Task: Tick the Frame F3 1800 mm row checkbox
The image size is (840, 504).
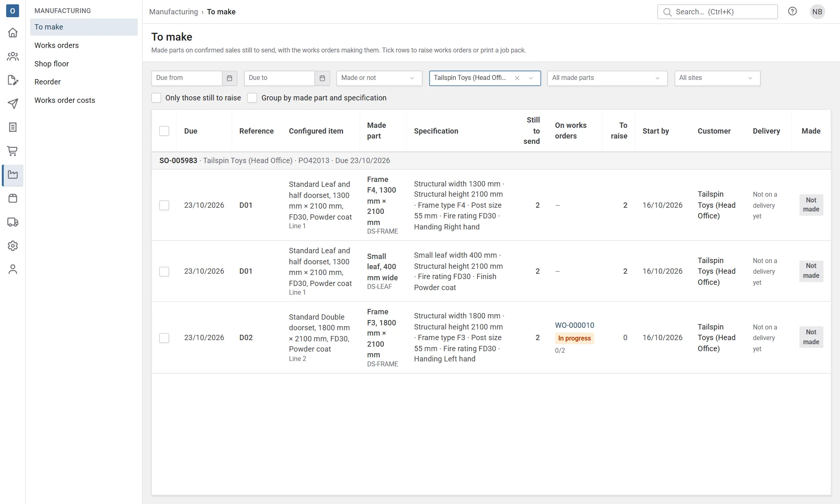Action: point(164,338)
